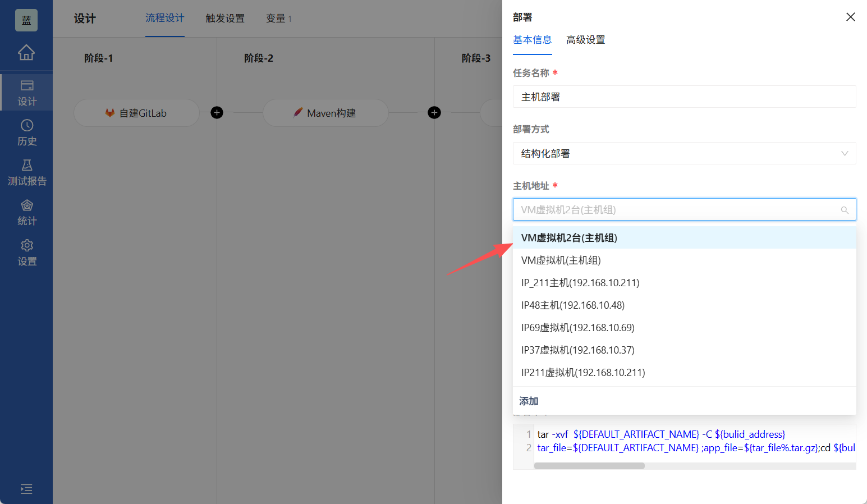Click search icon inside 主机地址 field
Image resolution: width=867 pixels, height=504 pixels.
pos(845,210)
